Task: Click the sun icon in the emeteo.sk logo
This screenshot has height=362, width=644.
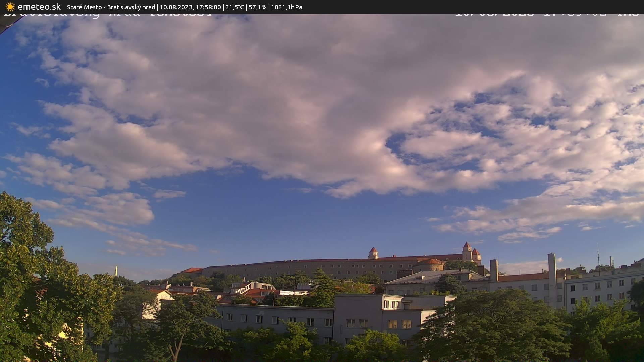Action: [x=9, y=7]
